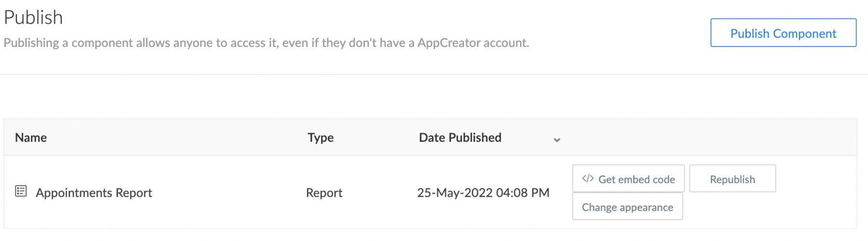Open the Appointments Report entry
The image size is (868, 241).
[x=94, y=193]
